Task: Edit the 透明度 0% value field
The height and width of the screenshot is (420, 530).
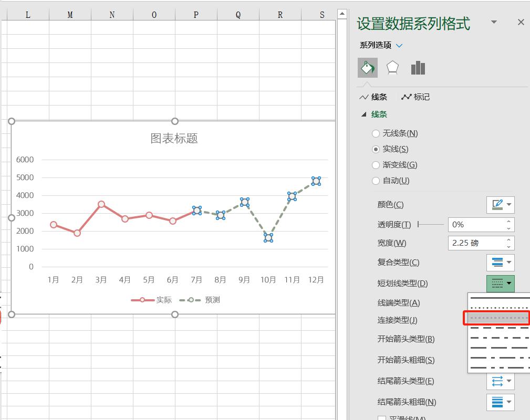Action: click(x=476, y=225)
